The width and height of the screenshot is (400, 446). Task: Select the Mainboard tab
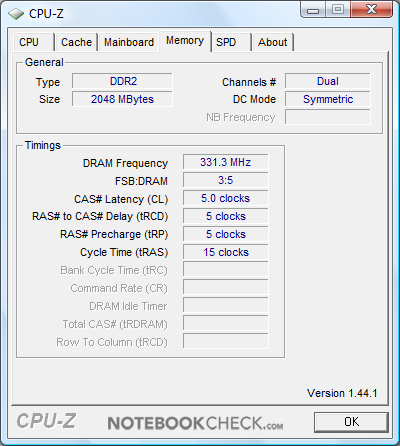coord(129,42)
